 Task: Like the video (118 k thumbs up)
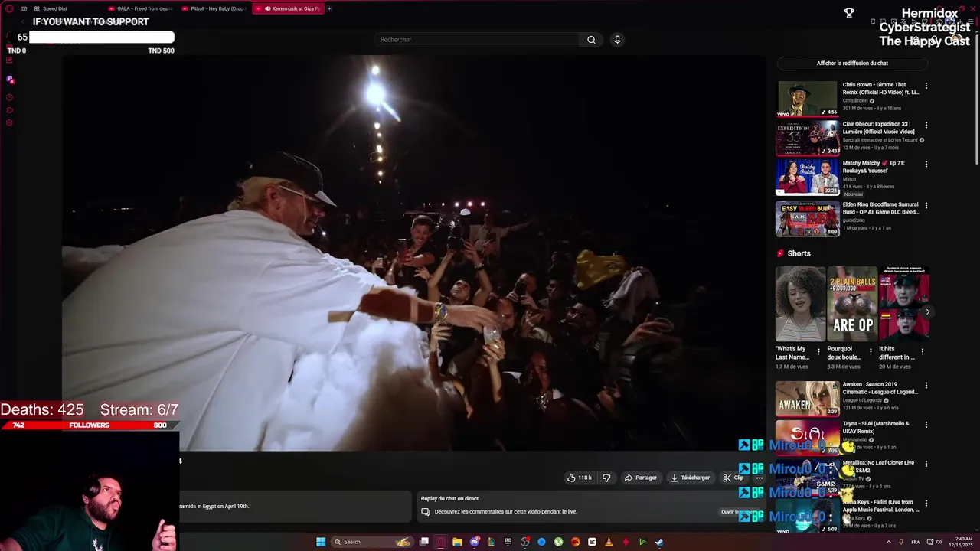580,478
